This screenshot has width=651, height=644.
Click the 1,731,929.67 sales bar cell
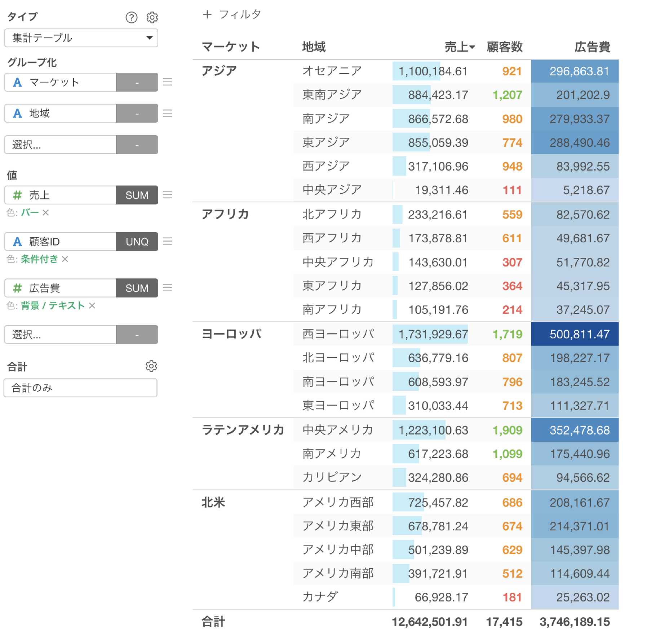431,334
